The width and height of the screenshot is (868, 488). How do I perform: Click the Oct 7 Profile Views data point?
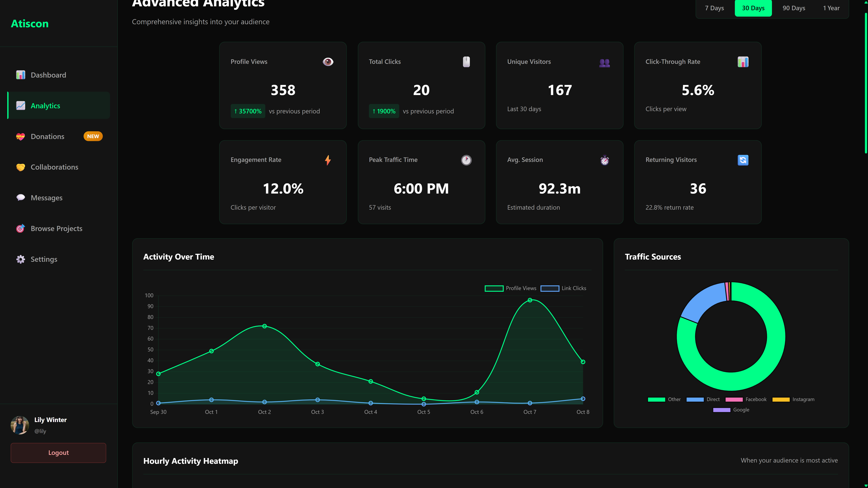(x=530, y=300)
